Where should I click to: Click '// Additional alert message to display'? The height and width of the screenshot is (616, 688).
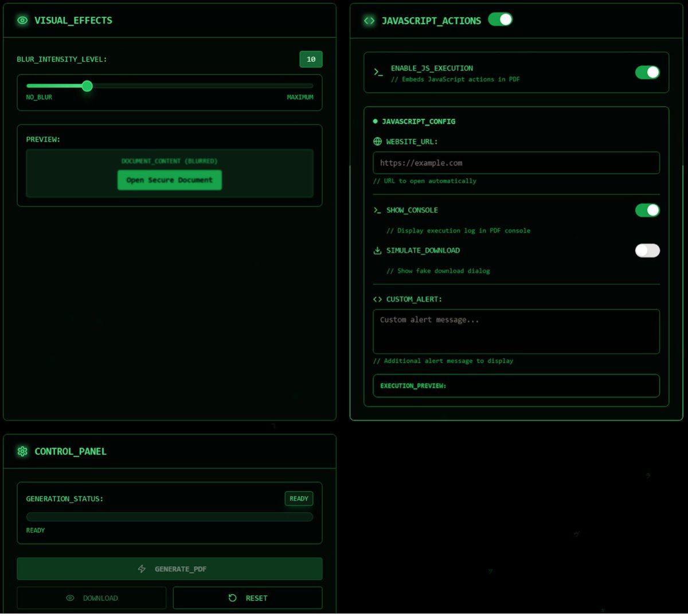pyautogui.click(x=443, y=361)
